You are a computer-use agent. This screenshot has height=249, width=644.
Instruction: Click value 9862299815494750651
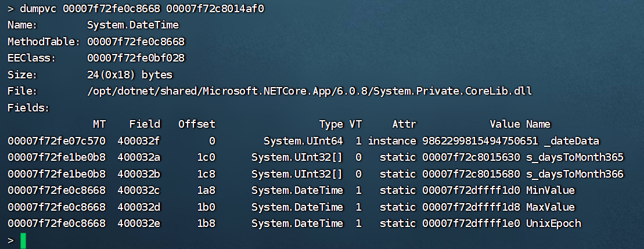click(x=471, y=141)
